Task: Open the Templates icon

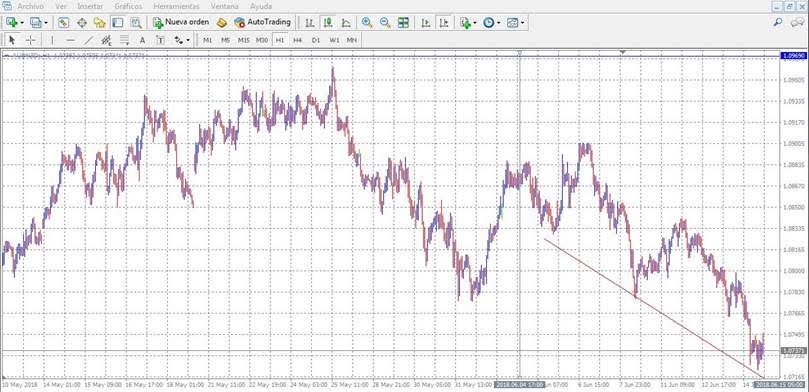Action: (512, 23)
